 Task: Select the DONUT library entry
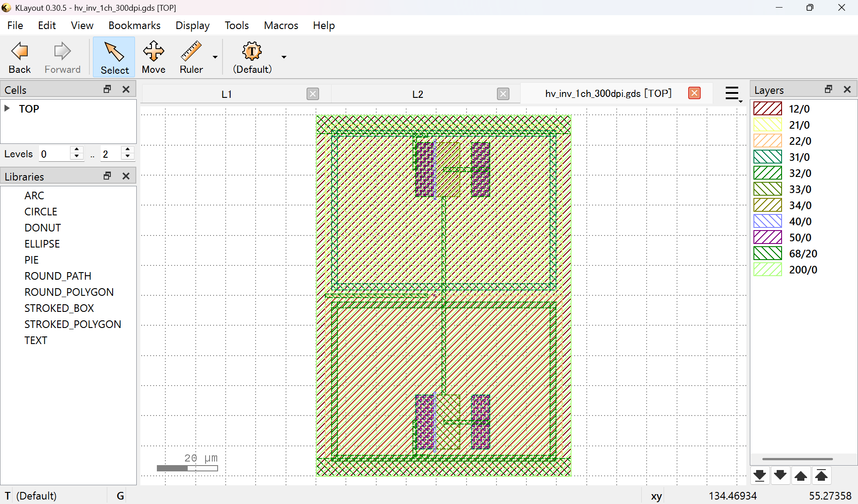[42, 227]
